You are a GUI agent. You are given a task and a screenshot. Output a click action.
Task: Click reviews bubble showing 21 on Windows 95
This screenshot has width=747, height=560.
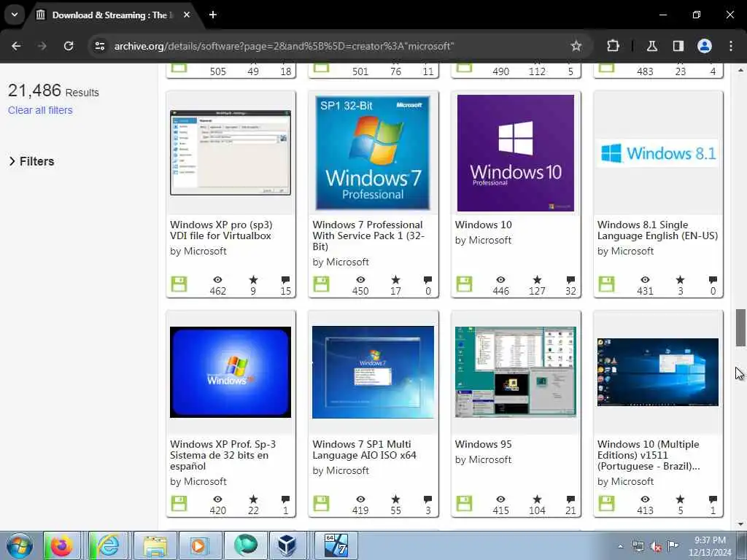570,499
